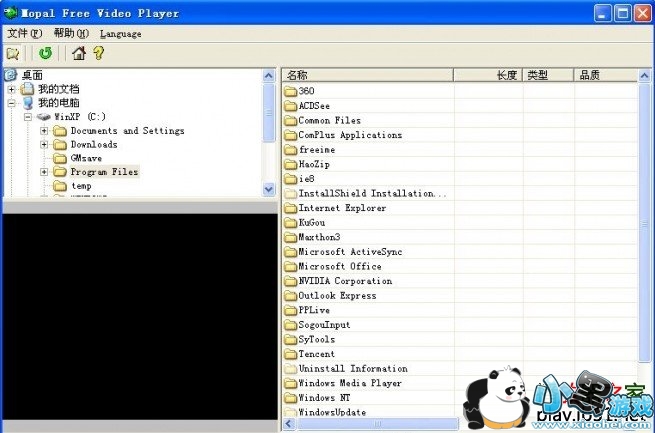Click the PPLive folder icon
The image size is (655, 433).
290,310
